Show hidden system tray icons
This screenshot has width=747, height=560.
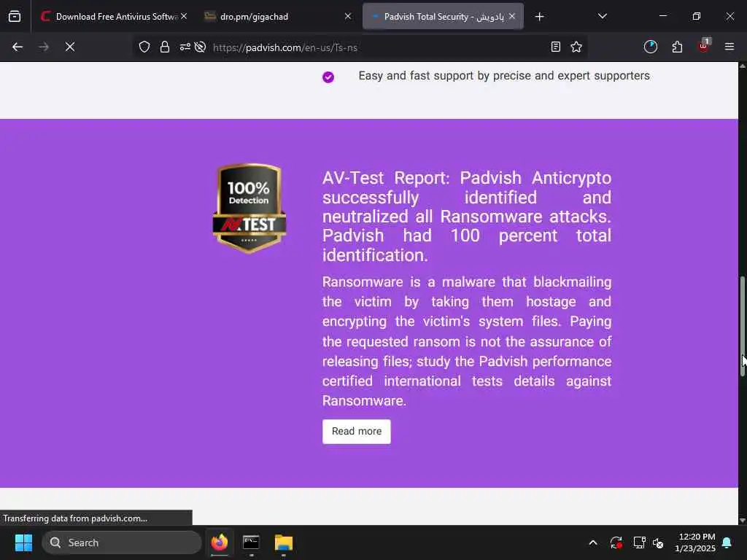click(593, 542)
